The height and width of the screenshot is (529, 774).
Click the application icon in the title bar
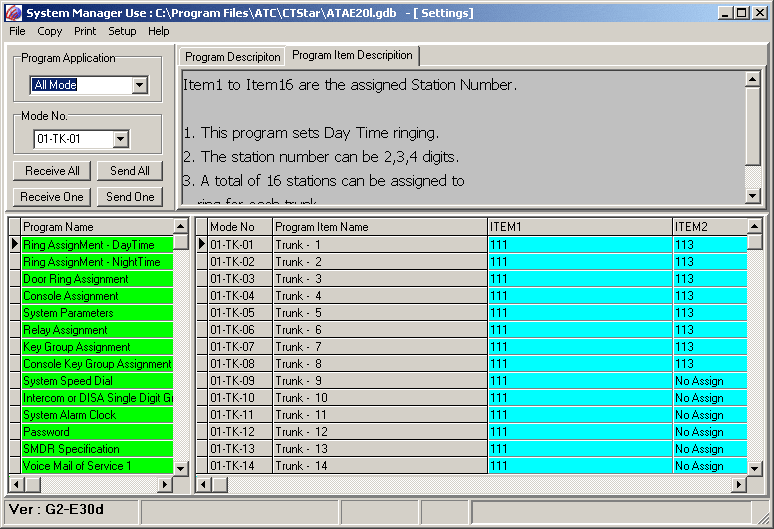(13, 13)
